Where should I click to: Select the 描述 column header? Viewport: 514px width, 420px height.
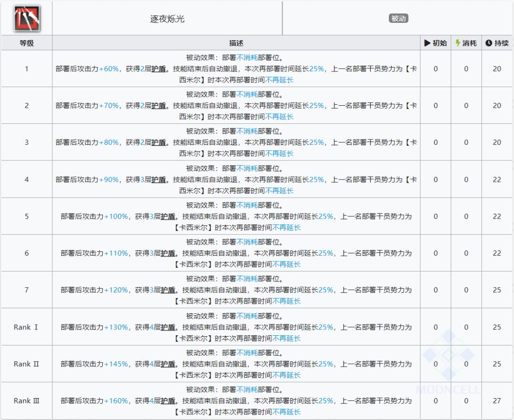[x=236, y=42]
